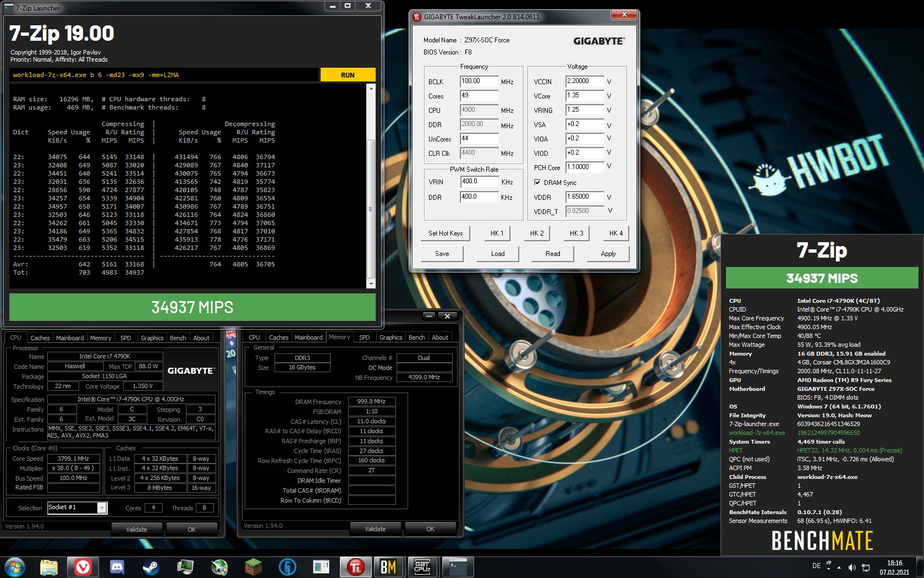Open the command prompt taskbar icon

tap(458, 567)
